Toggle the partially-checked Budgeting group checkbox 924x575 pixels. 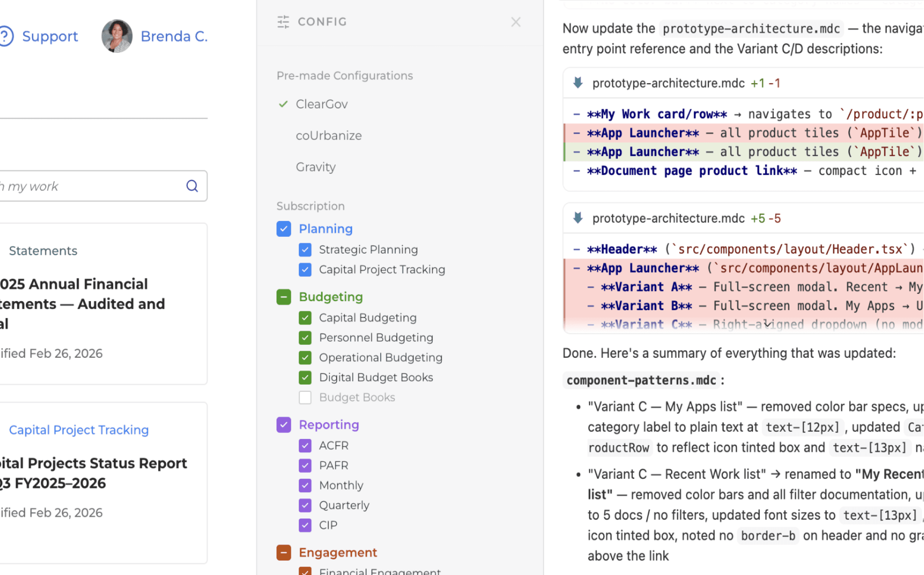[284, 297]
